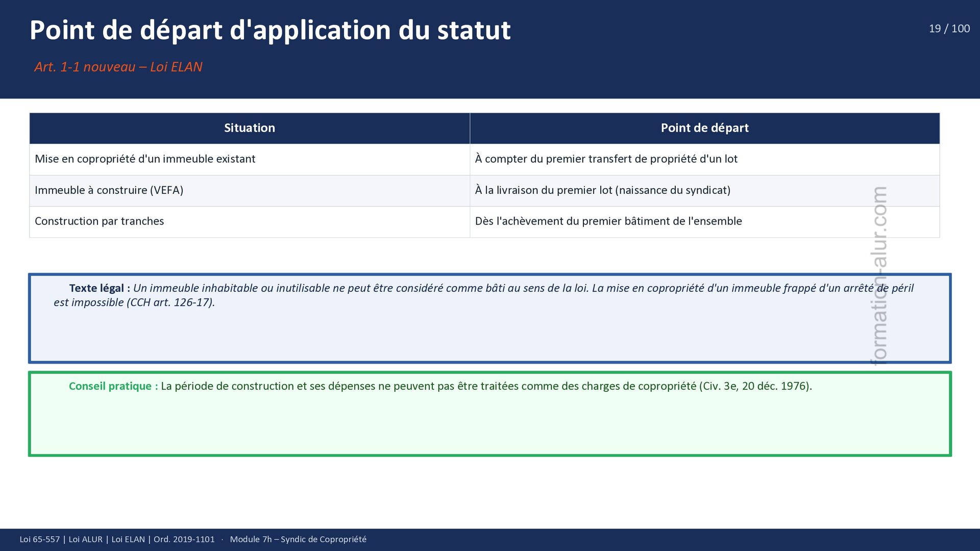The height and width of the screenshot is (551, 980).
Task: Click the subtitle 'Art. 1-1 nouveau – Loi ELAN'
Action: (118, 67)
